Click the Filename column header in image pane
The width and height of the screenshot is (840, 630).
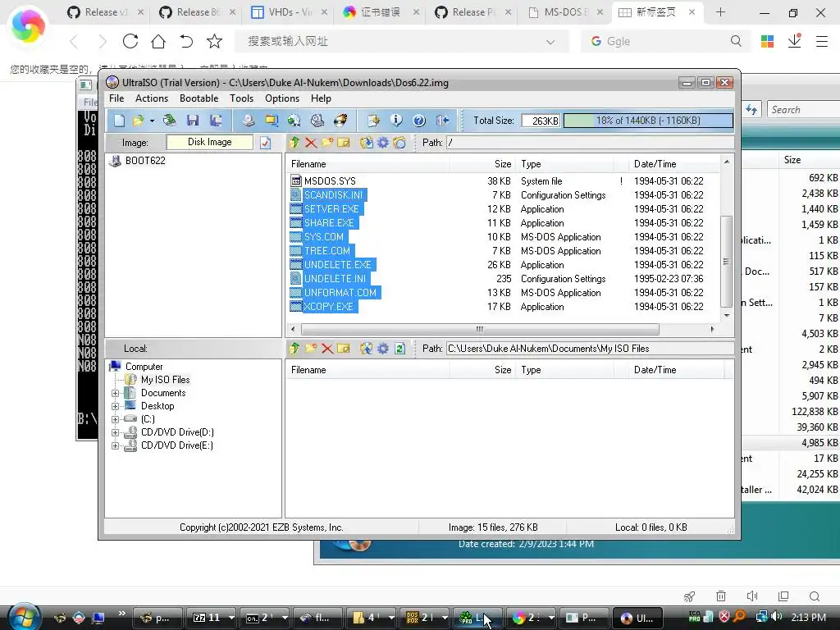tap(367, 164)
